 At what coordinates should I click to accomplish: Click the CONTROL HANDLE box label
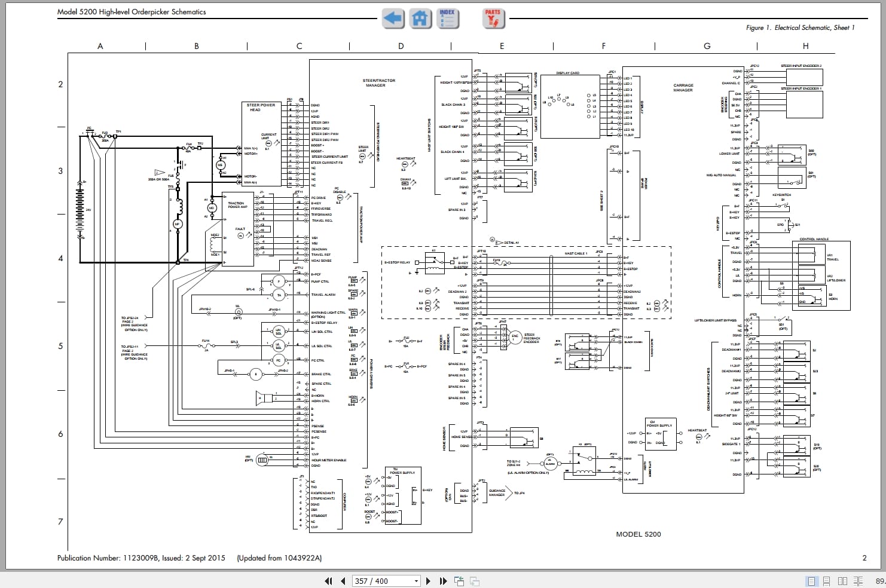814,239
